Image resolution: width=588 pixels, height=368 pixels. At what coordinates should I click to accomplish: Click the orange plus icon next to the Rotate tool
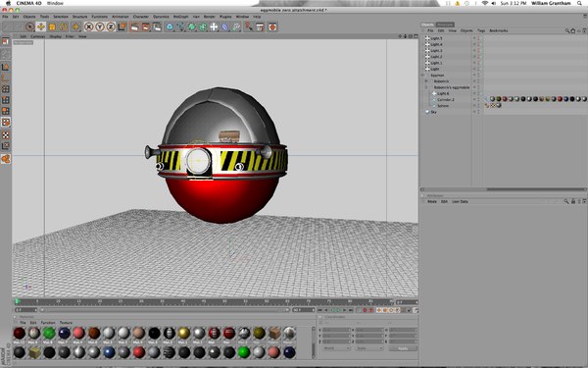tap(75, 26)
